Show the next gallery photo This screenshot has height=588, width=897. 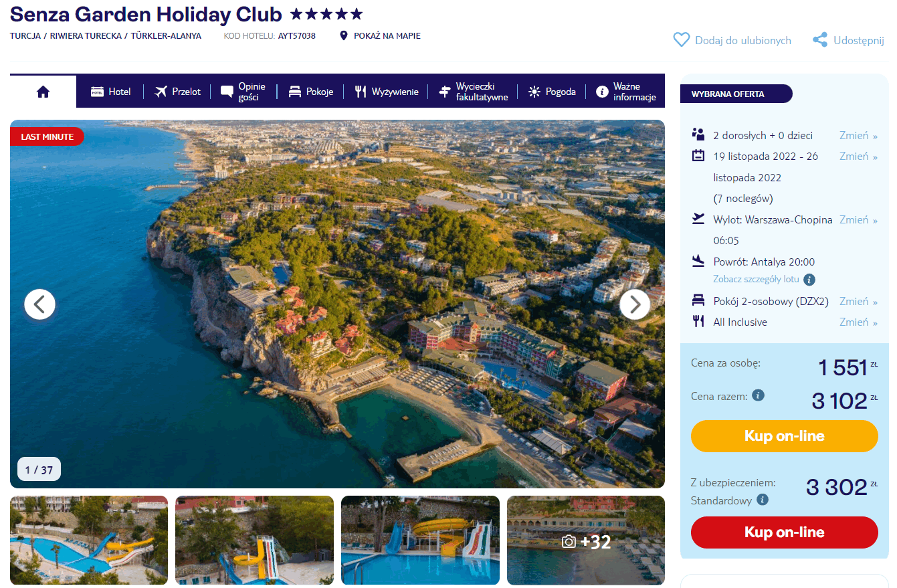tap(635, 304)
